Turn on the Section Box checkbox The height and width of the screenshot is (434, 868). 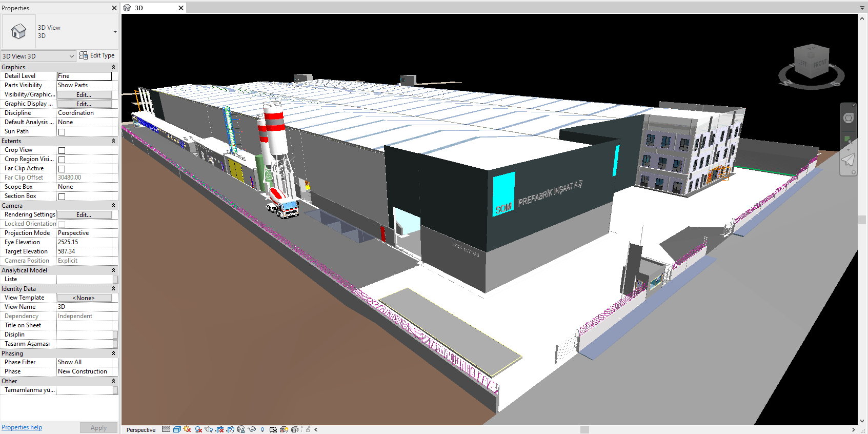[x=62, y=196]
